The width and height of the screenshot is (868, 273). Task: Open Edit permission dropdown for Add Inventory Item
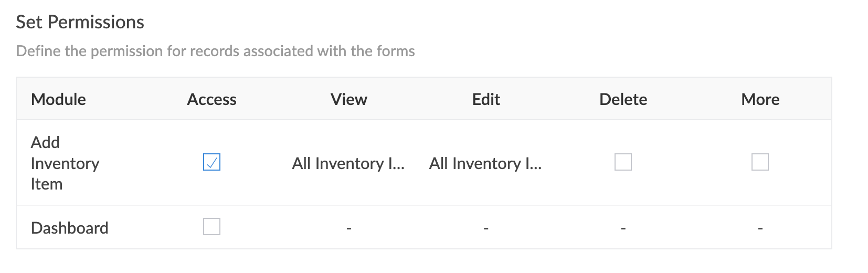[485, 163]
